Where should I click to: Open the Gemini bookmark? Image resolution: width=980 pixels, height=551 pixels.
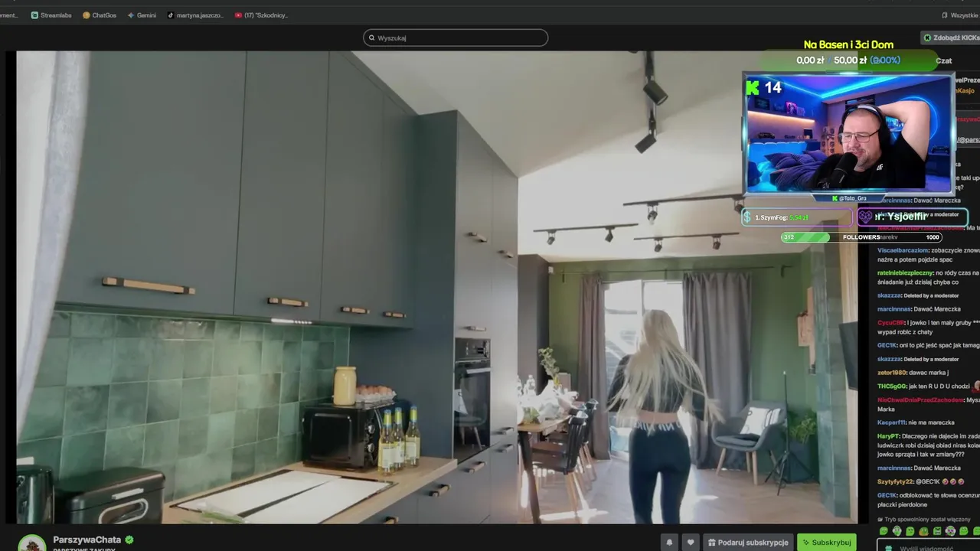tap(142, 15)
